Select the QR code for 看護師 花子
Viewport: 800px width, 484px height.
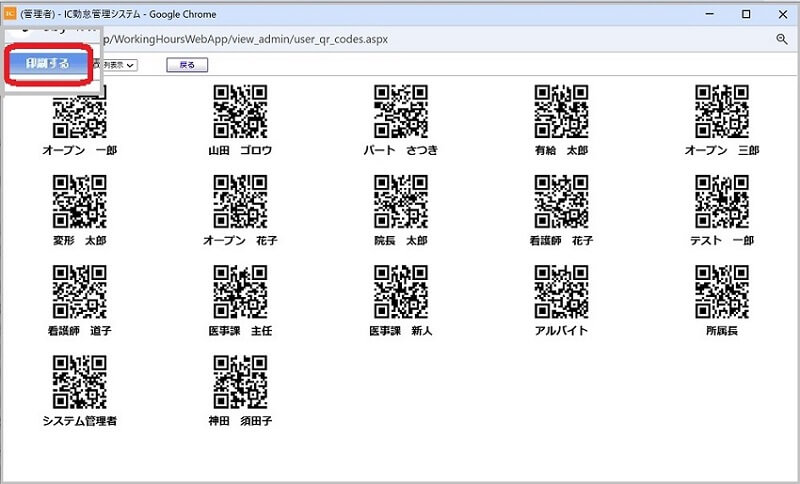(x=561, y=201)
